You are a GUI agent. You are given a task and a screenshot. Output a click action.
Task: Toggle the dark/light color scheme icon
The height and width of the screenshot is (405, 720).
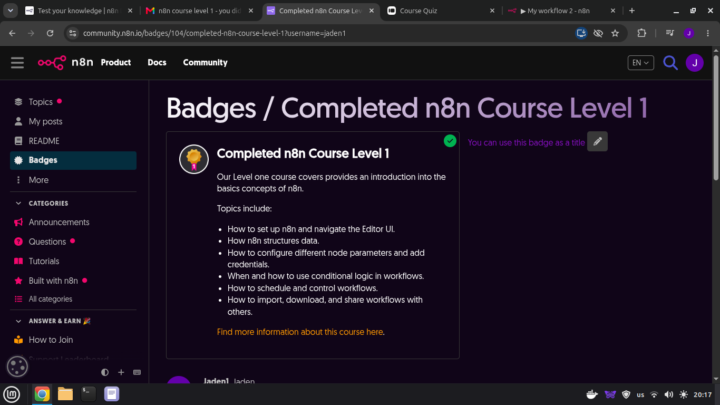tap(105, 372)
